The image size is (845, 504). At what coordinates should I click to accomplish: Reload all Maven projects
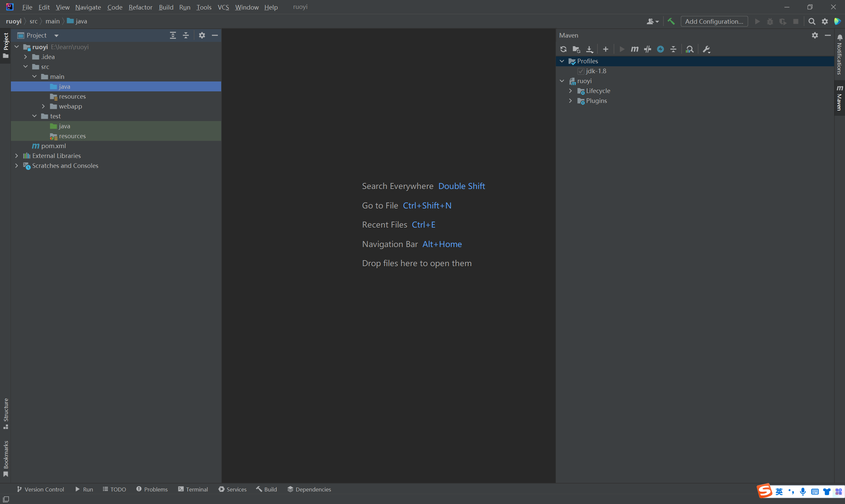[x=563, y=49]
